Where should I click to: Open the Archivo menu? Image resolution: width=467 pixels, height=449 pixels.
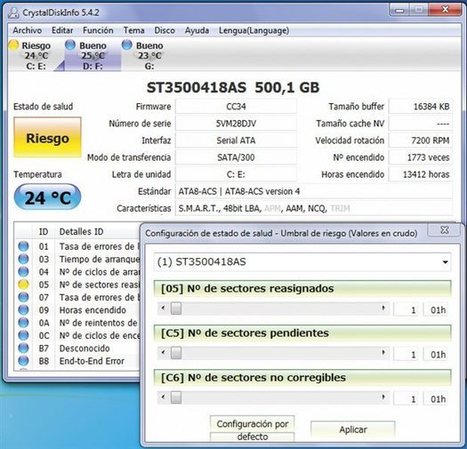27,30
